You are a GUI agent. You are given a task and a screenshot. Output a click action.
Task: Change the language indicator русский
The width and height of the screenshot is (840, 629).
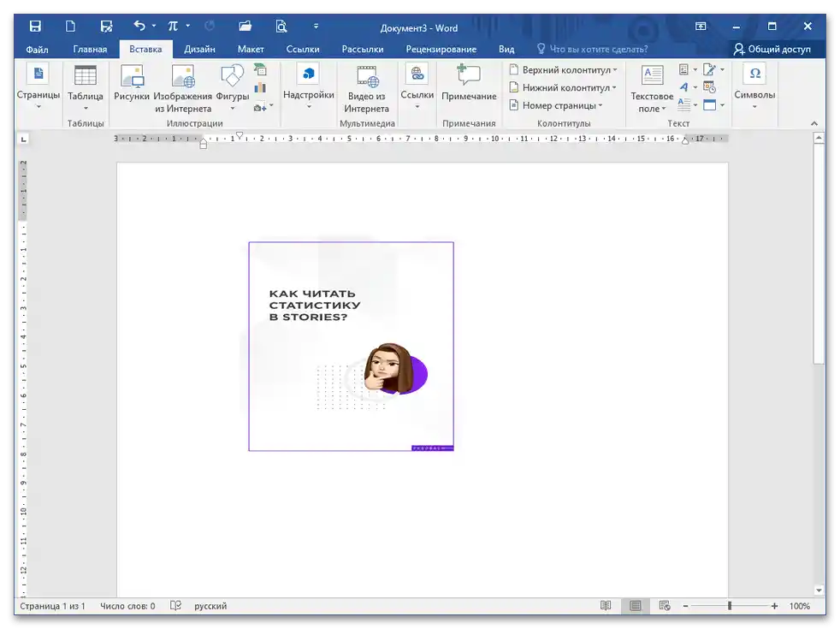[x=210, y=606]
